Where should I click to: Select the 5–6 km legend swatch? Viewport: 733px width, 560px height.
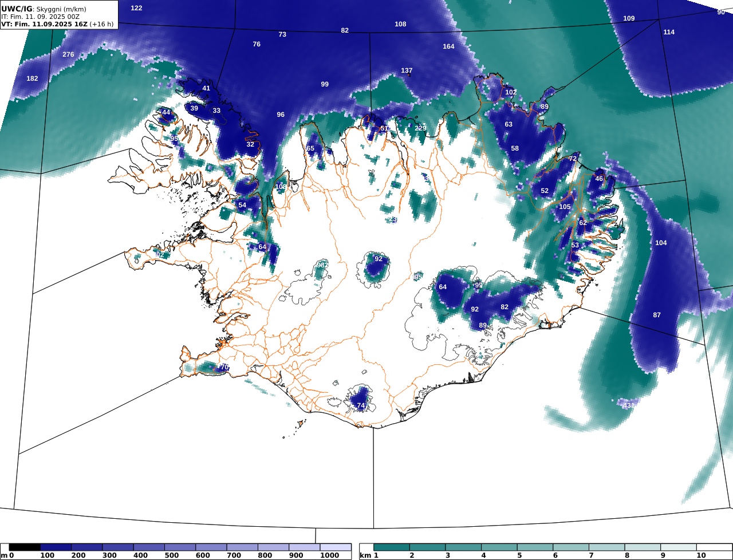pyautogui.click(x=535, y=547)
